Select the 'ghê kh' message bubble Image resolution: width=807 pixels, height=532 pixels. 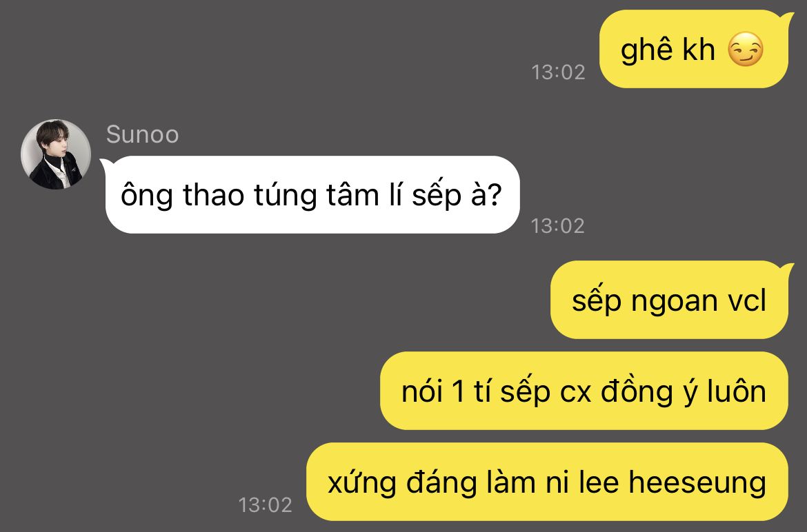[694, 49]
